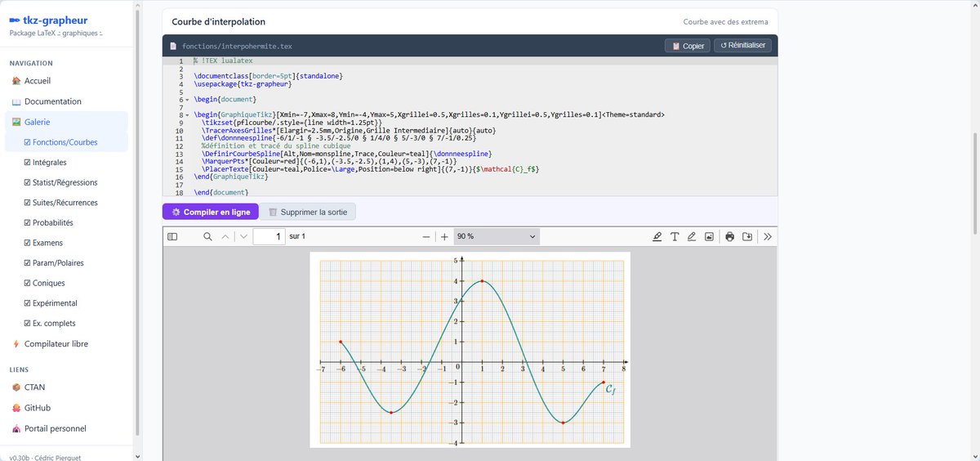
Task: Click the tkz-grapheur logo icon
Action: click(15, 20)
